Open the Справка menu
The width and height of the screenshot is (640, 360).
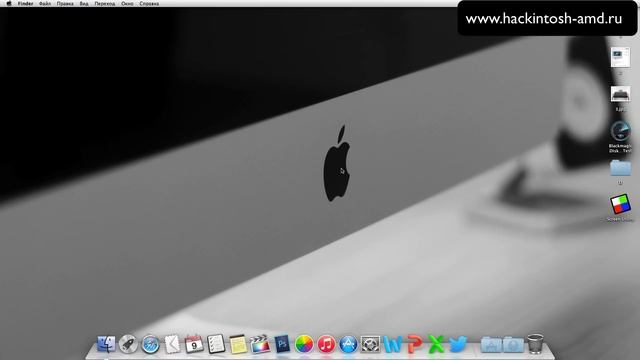coord(149,3)
